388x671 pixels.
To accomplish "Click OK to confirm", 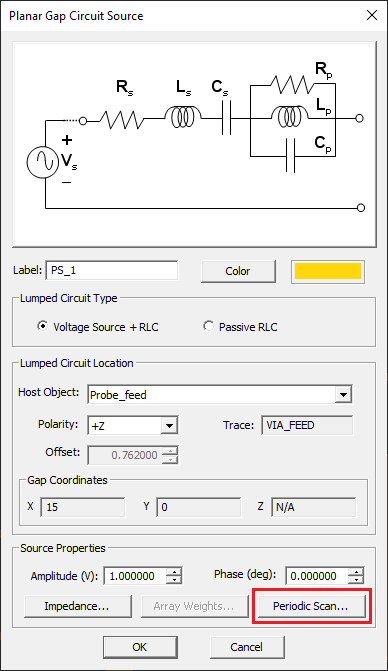I will coord(140,647).
